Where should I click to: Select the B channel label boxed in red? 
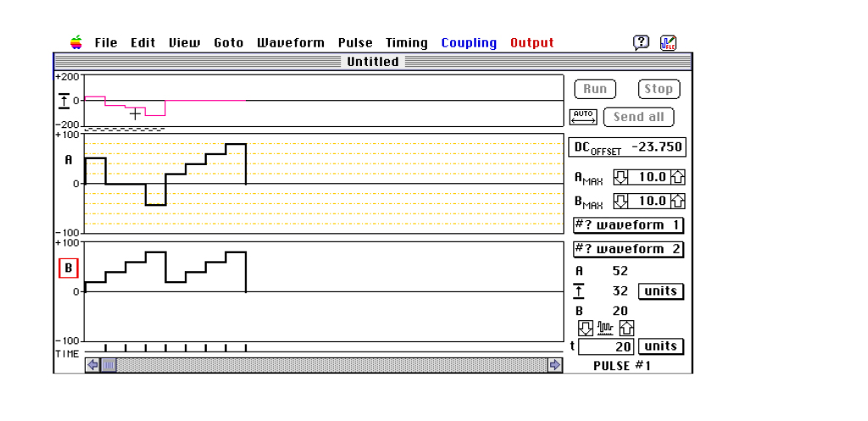(x=69, y=269)
